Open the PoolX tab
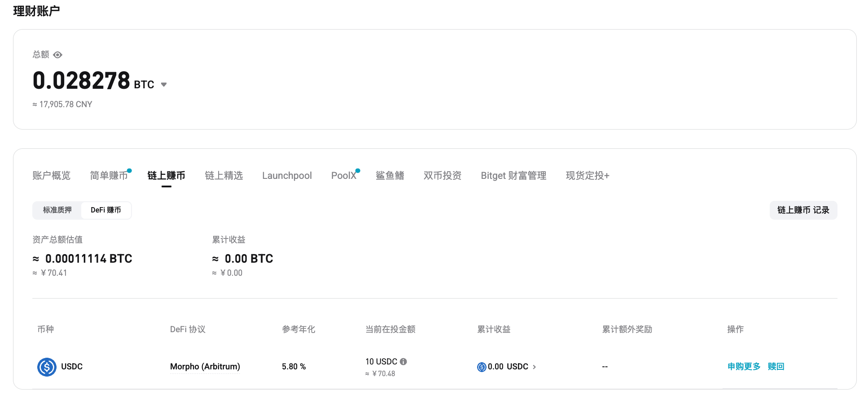The width and height of the screenshot is (868, 416). (x=344, y=175)
